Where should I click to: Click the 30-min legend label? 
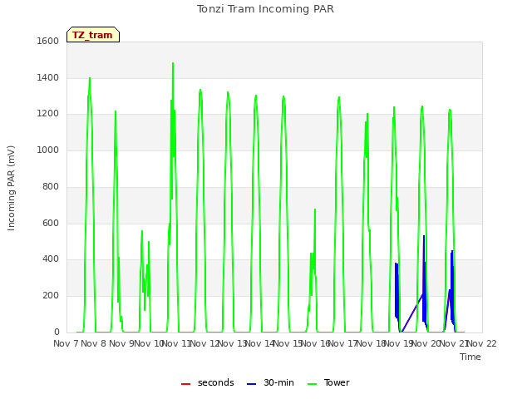pos(278,382)
